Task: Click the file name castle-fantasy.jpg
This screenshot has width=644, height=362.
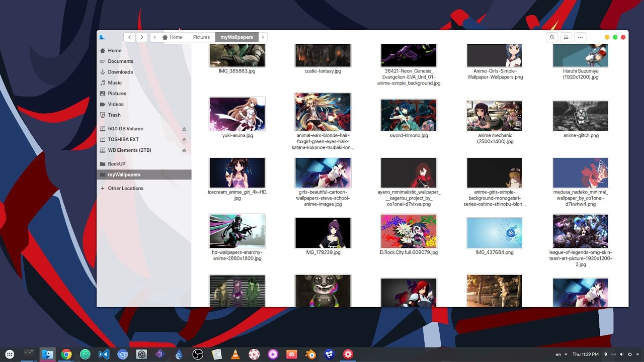Action: click(x=323, y=71)
